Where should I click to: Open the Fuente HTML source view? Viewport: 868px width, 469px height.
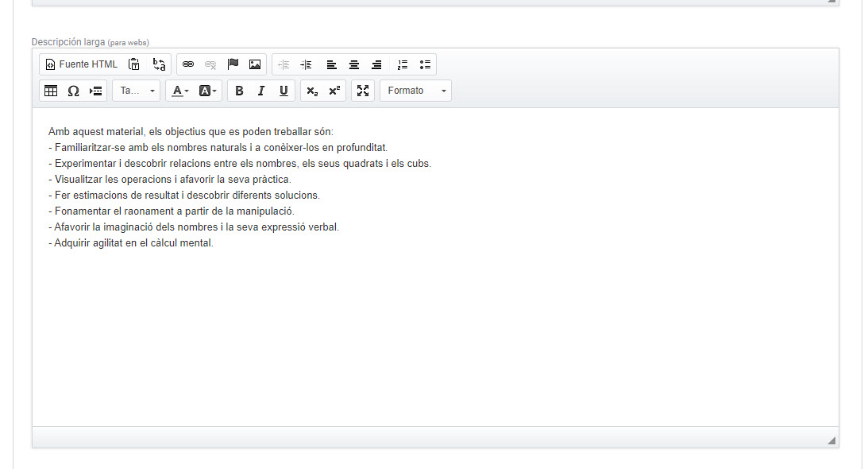[81, 64]
